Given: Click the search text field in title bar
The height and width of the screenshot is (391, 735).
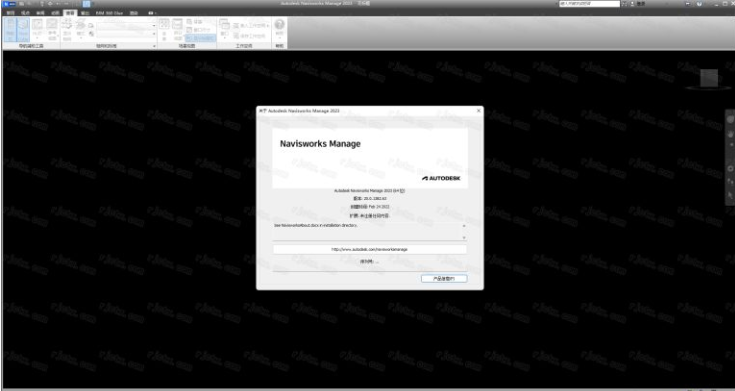Looking at the screenshot, I should [x=590, y=4].
